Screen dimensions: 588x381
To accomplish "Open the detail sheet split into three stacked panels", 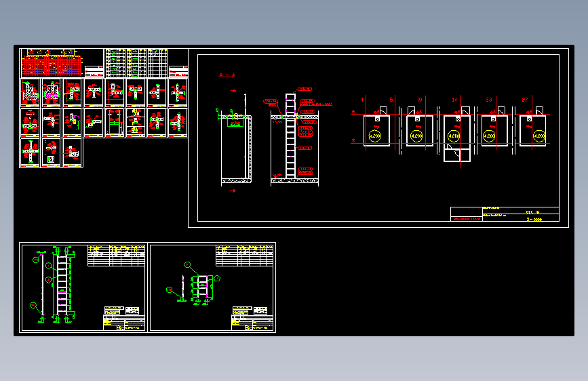I will coord(136,123).
